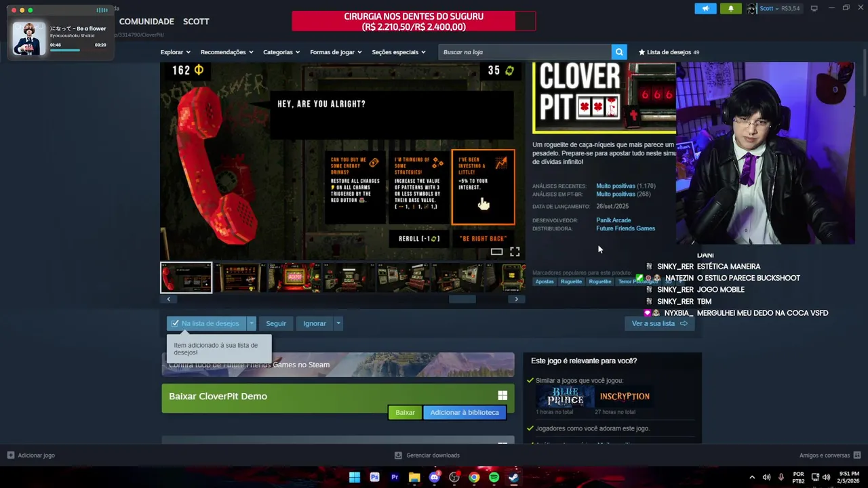Image resolution: width=868 pixels, height=488 pixels.
Task: Open Google Chrome from the taskbar
Action: coord(474,477)
